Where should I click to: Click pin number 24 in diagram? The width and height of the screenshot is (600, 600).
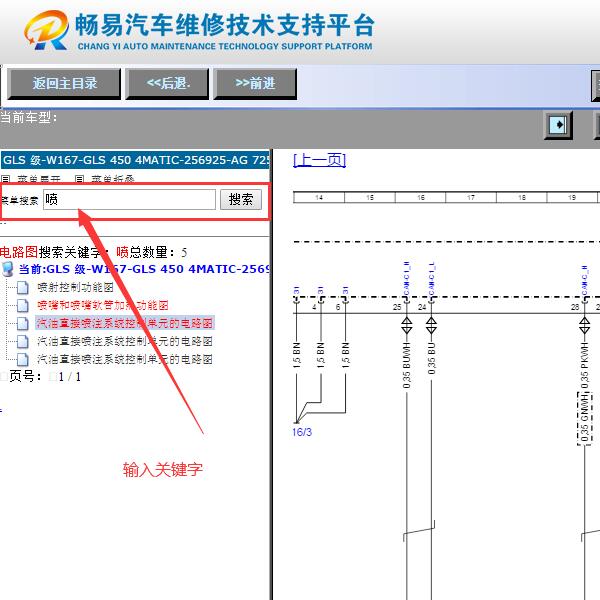click(422, 307)
